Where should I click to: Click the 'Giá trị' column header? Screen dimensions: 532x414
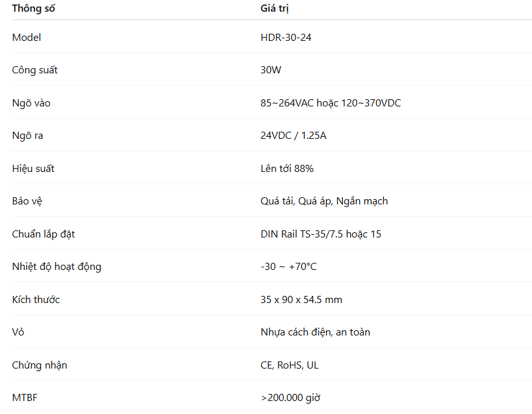(x=275, y=8)
